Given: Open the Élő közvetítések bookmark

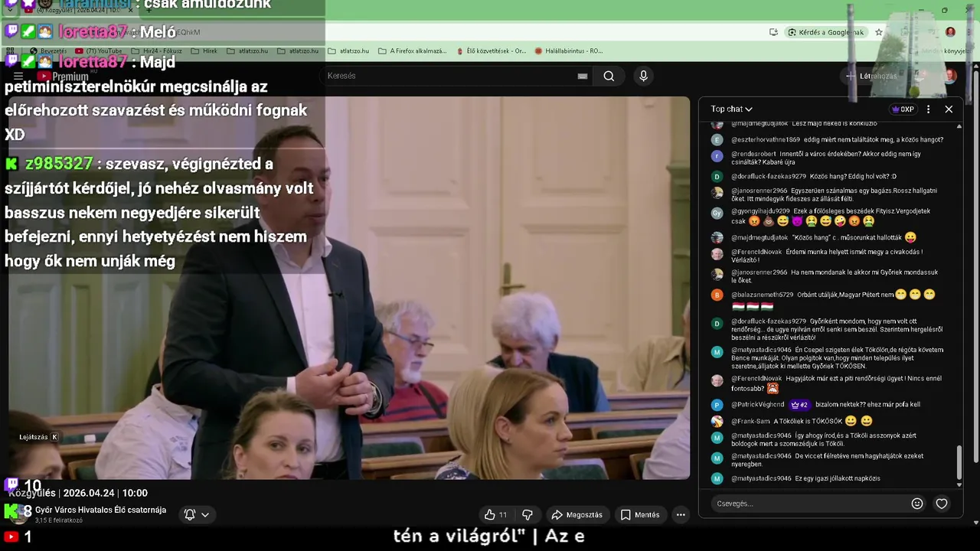Looking at the screenshot, I should coord(491,51).
